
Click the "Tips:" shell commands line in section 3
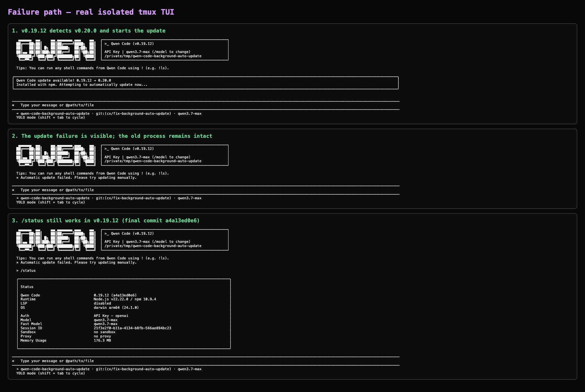93,258
